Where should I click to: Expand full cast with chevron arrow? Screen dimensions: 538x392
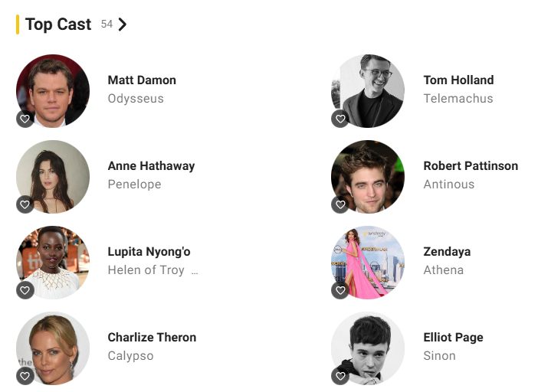[x=123, y=24]
